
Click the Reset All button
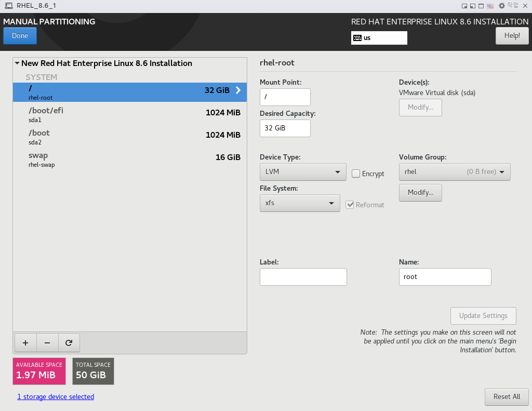pos(507,397)
